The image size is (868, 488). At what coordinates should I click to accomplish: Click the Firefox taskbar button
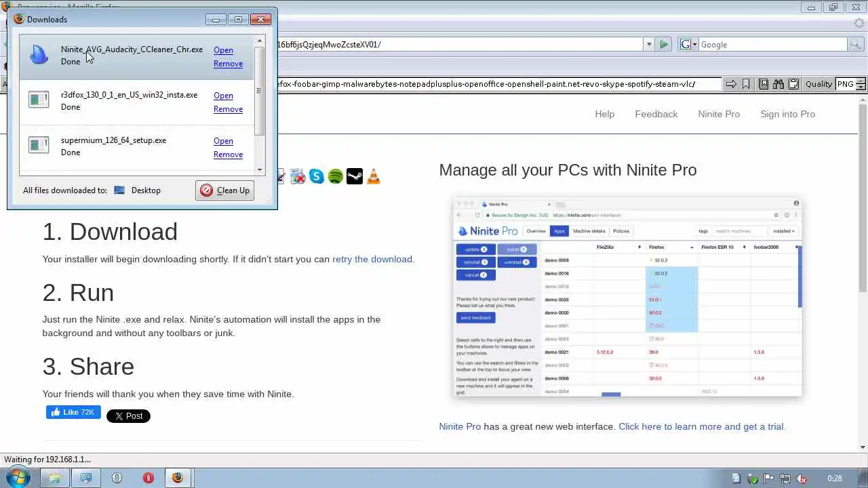click(178, 478)
